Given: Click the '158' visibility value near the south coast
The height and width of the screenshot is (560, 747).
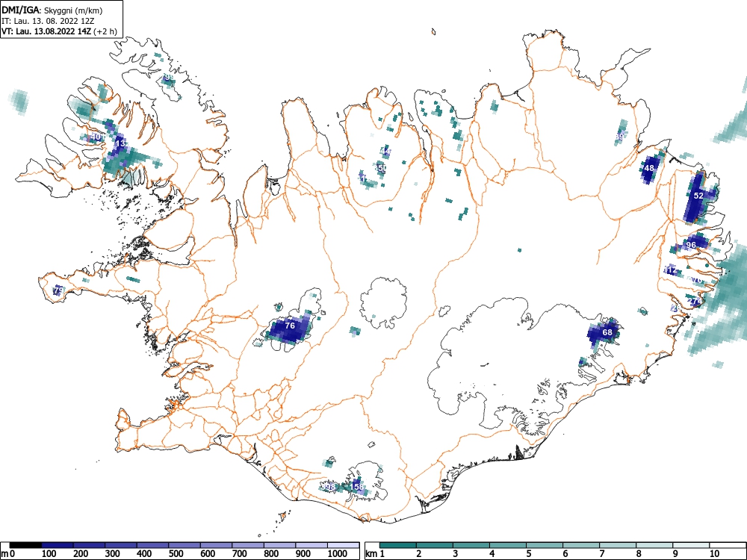Looking at the screenshot, I should (357, 487).
